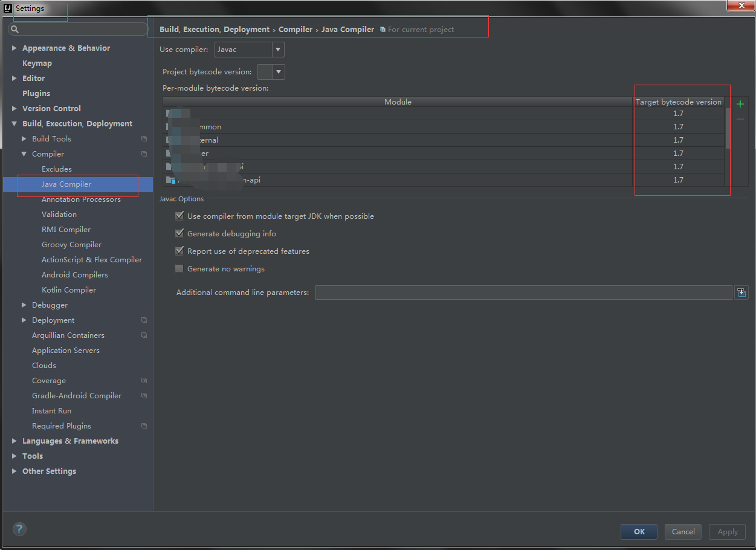
Task: Click project-level icon next to Build Tools
Action: [144, 139]
